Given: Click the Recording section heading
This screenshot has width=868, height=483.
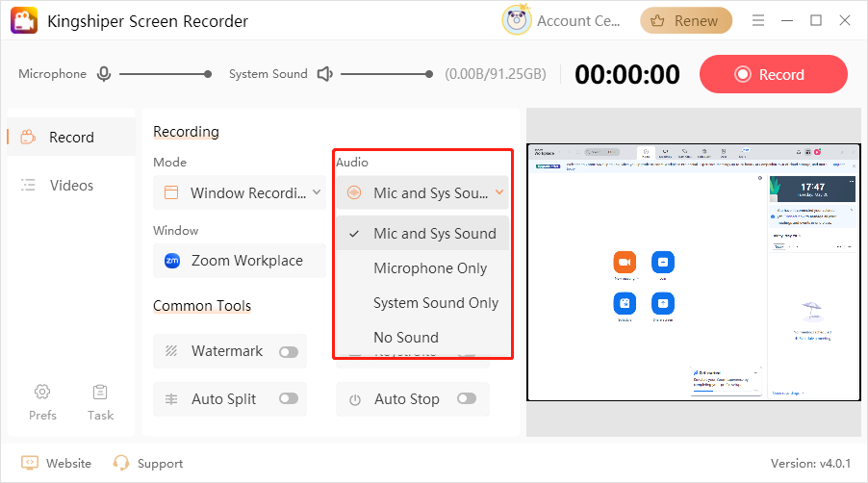Looking at the screenshot, I should (186, 132).
